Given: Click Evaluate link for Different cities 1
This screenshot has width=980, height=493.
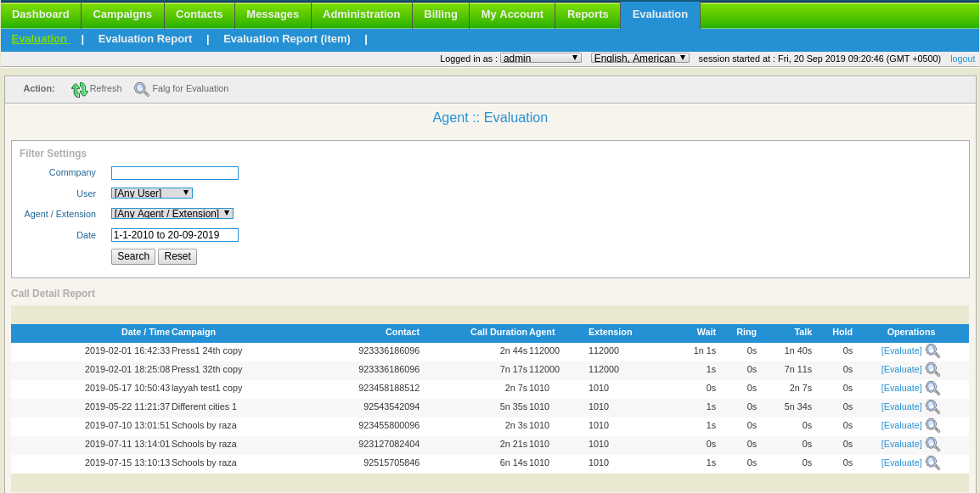Looking at the screenshot, I should [901, 406].
